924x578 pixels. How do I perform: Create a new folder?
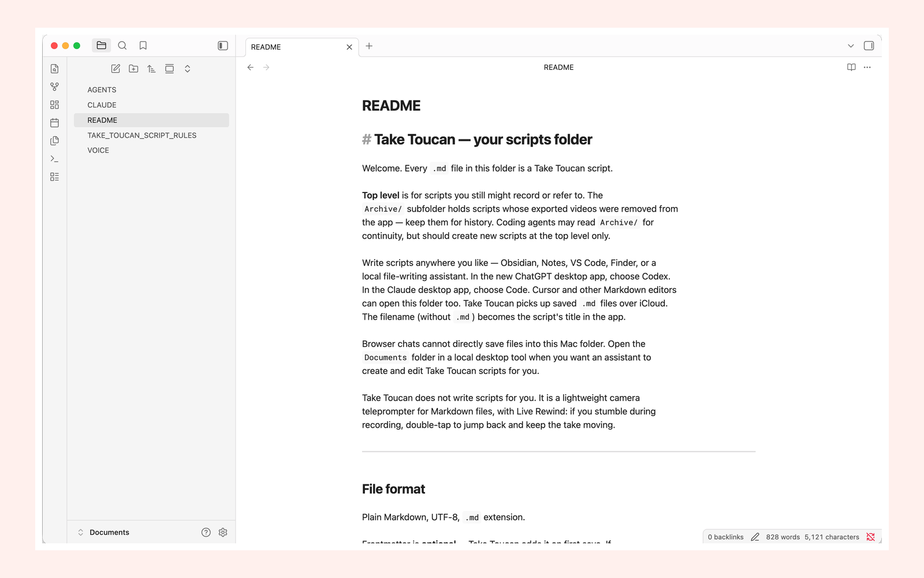tap(133, 69)
